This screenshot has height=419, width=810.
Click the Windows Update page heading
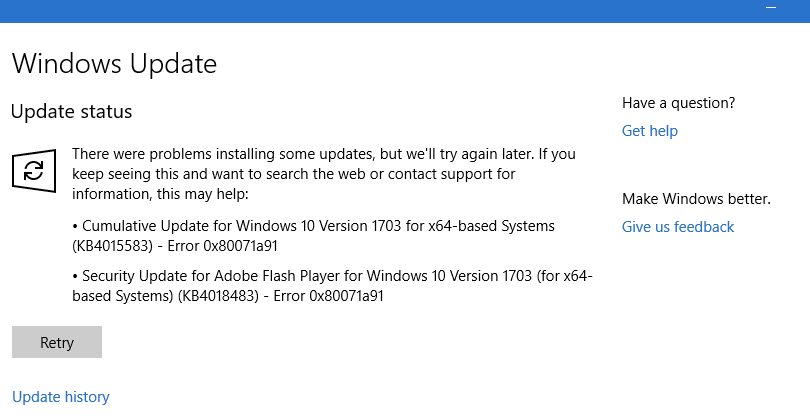[x=113, y=65]
